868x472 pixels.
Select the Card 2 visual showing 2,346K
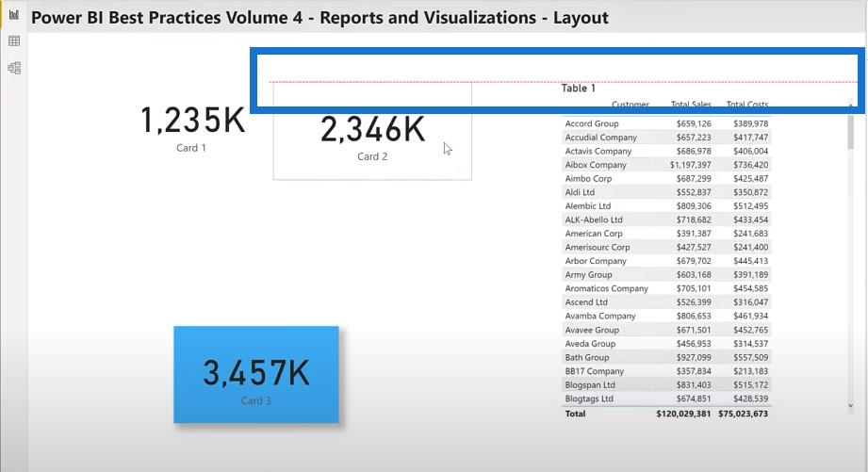[x=372, y=131]
